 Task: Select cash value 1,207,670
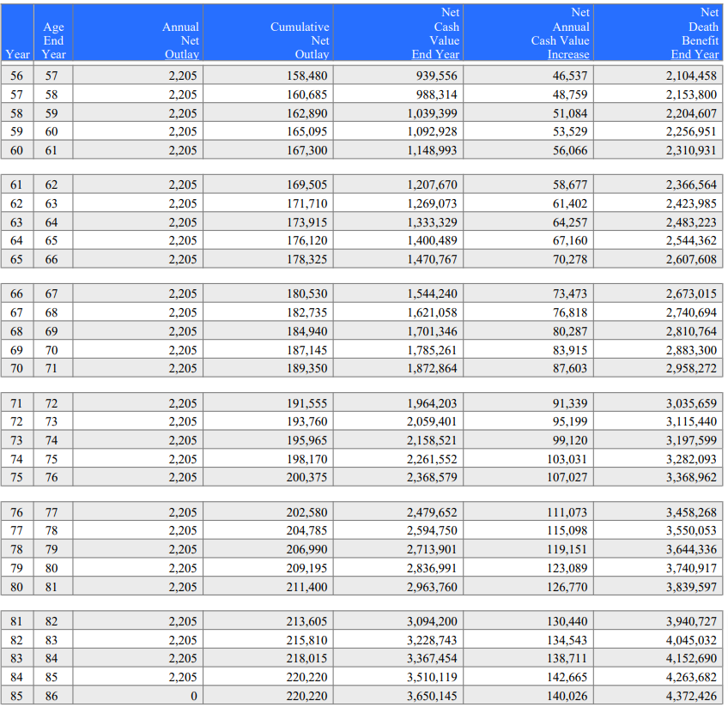433,184
